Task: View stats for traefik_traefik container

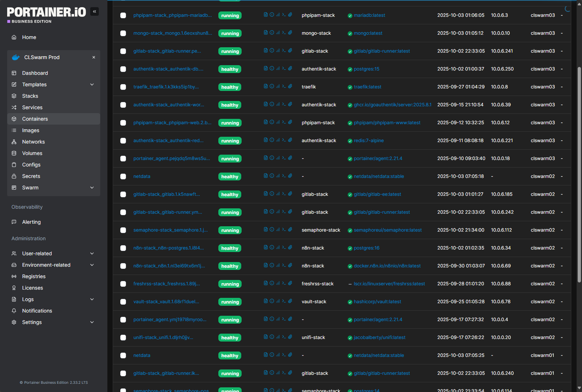Action: 278,86
